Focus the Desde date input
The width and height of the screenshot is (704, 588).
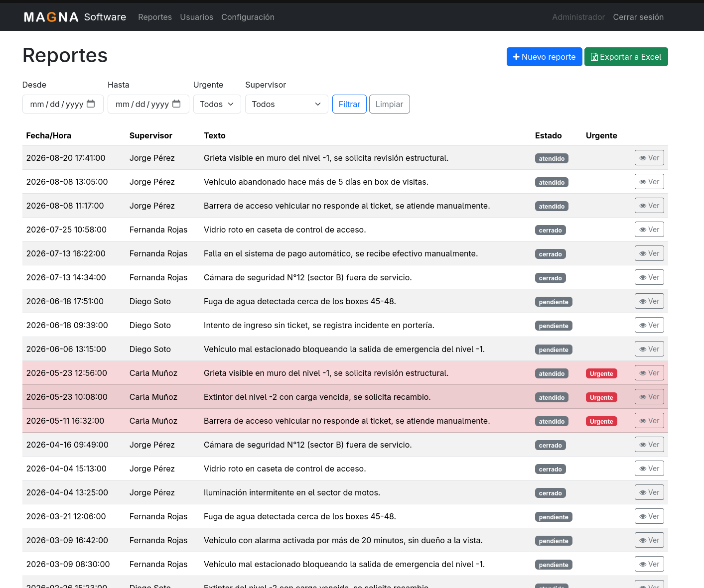63,104
